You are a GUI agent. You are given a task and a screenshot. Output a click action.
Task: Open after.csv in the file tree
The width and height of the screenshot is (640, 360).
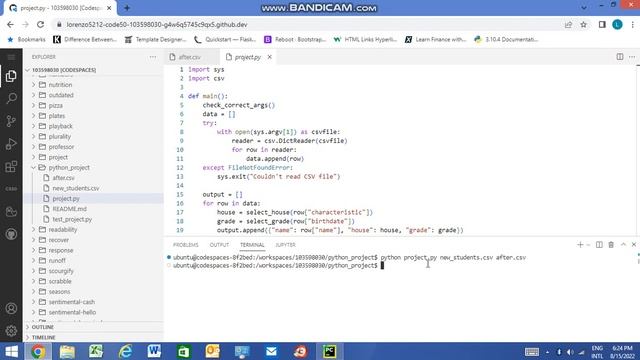63,178
